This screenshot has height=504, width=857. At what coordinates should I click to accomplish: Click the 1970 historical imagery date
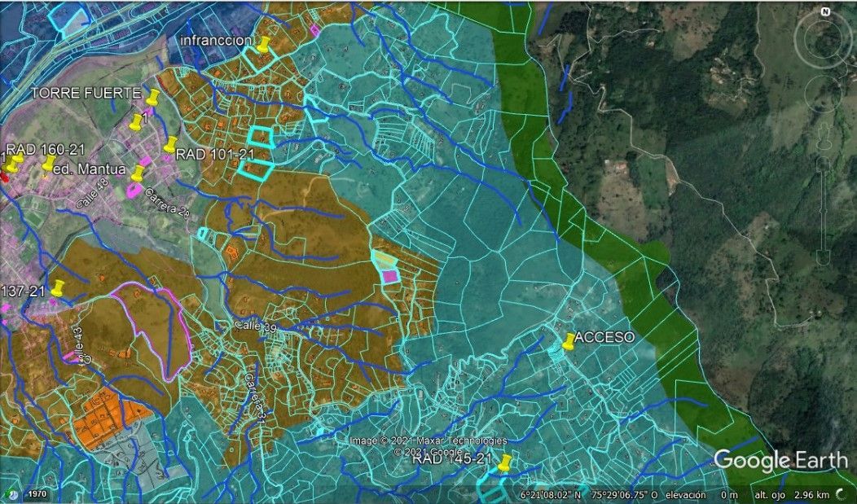coord(37,494)
